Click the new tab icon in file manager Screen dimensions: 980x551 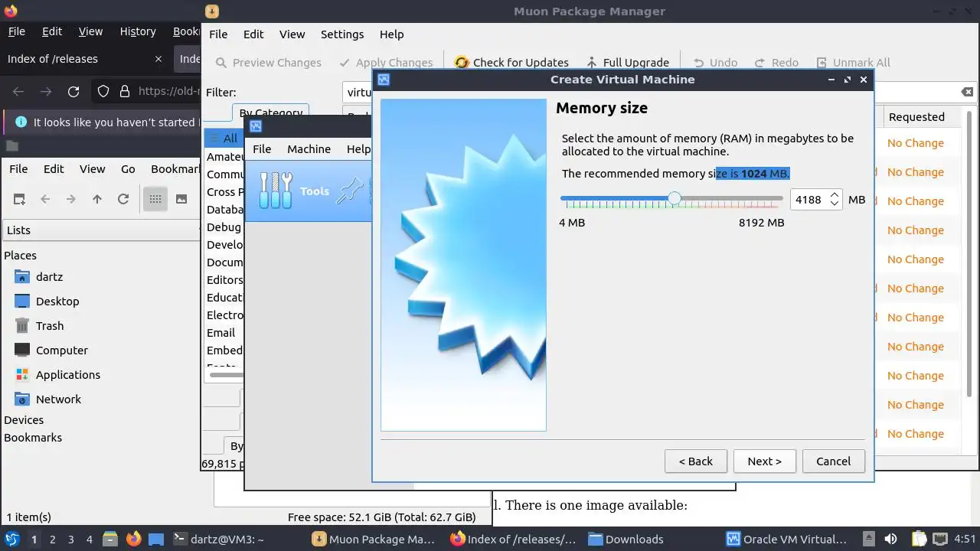(x=19, y=199)
